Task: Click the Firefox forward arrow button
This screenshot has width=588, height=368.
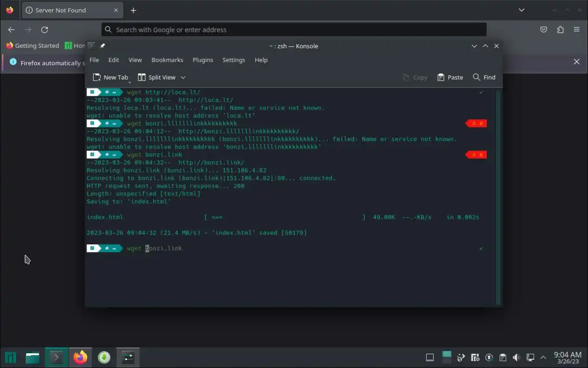Action: tap(28, 29)
